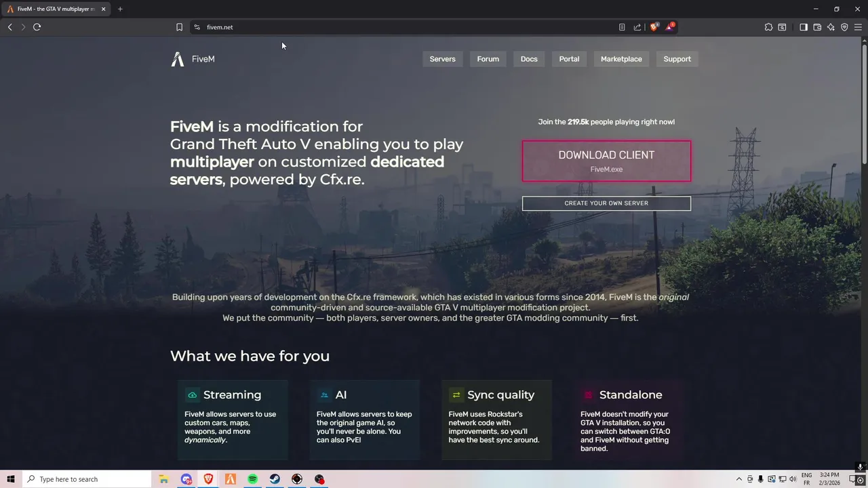
Task: Open the Support navigation link
Action: [677, 59]
